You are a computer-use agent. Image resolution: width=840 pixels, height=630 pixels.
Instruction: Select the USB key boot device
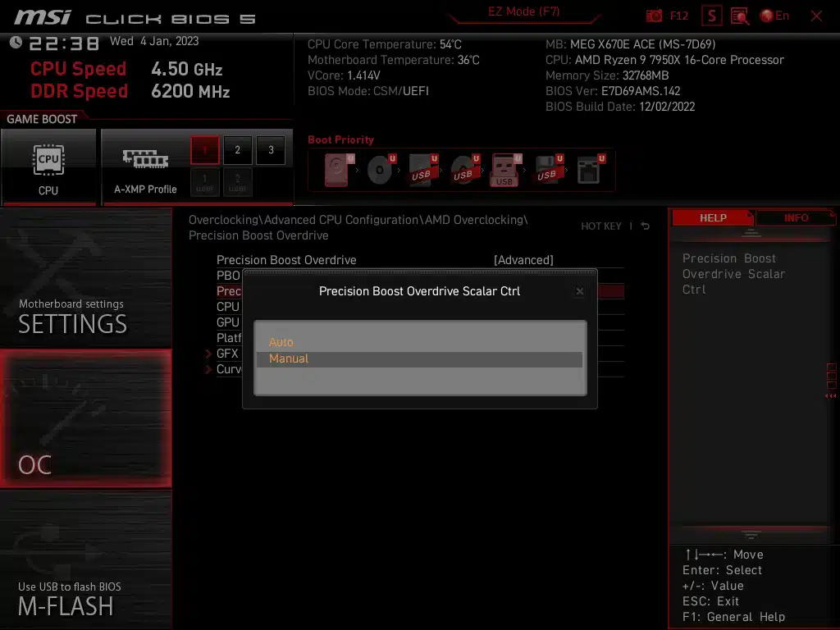point(505,171)
